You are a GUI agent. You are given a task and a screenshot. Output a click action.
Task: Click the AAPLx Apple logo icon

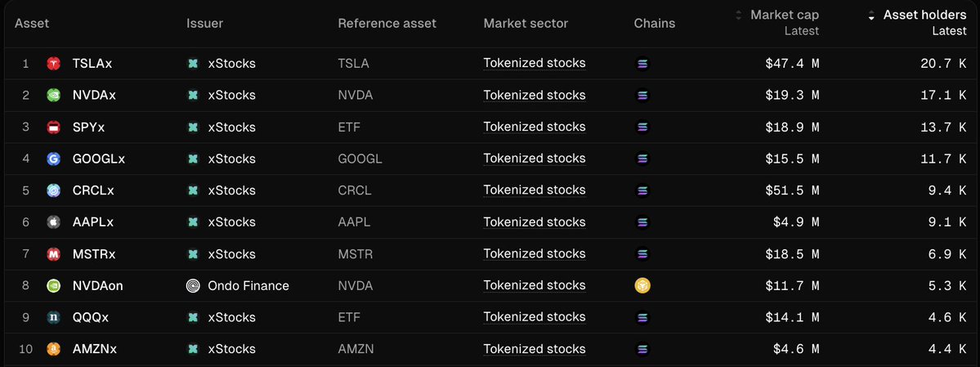(x=54, y=222)
